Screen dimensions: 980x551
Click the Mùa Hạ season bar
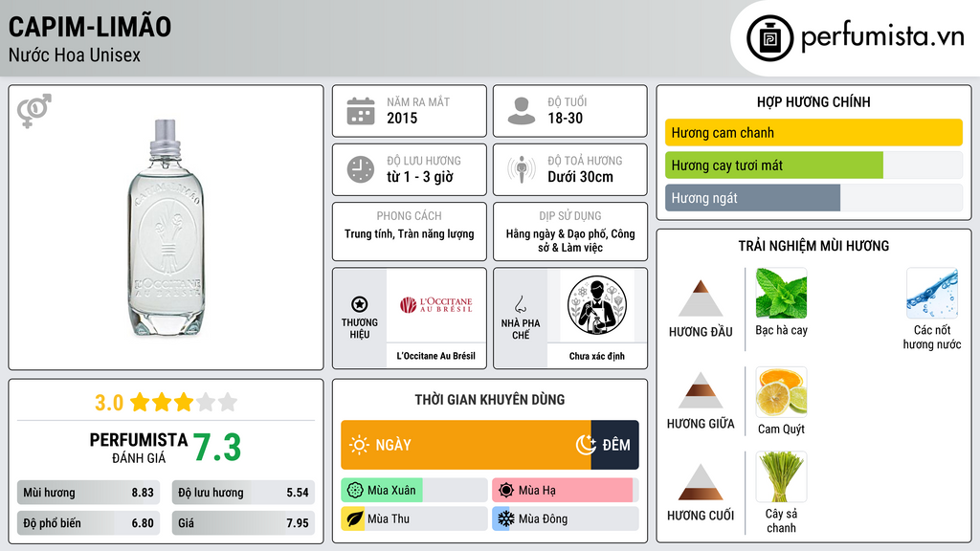click(566, 491)
